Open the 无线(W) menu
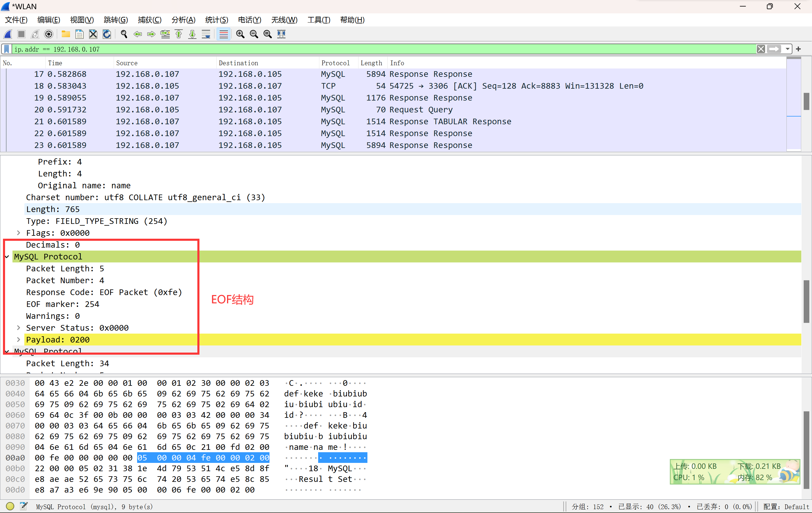This screenshot has width=812, height=513. click(284, 20)
